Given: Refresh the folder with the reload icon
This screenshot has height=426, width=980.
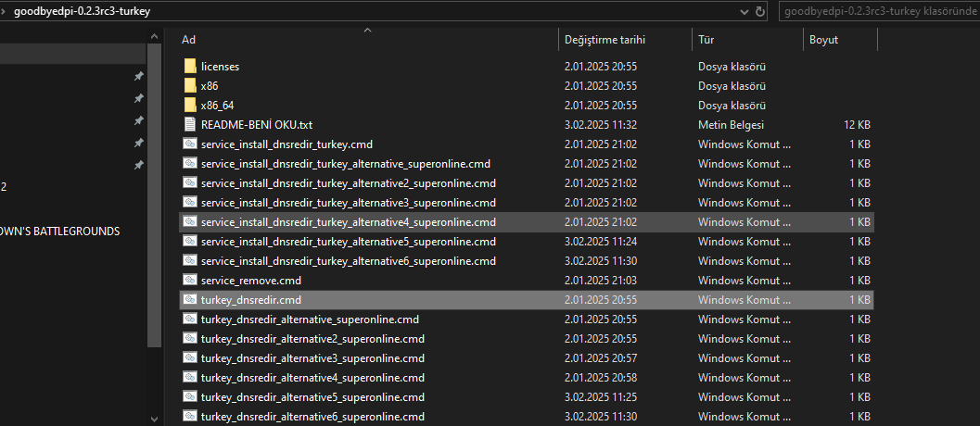Looking at the screenshot, I should pos(760,11).
